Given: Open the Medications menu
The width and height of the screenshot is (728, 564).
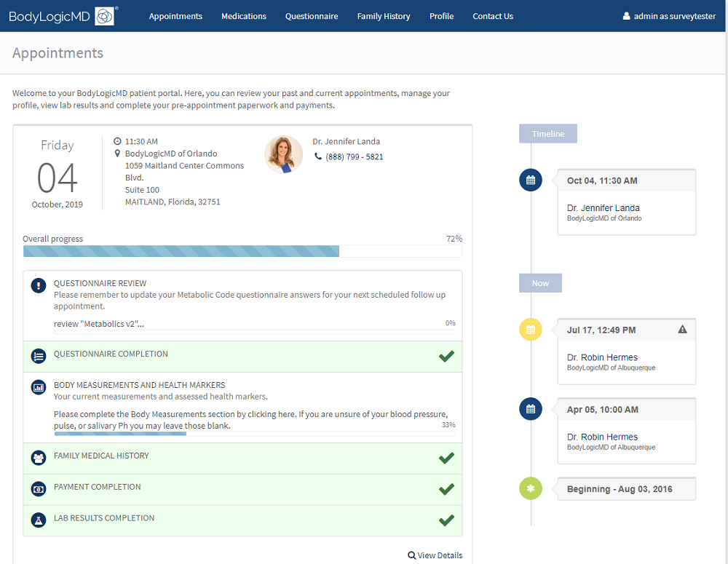Looking at the screenshot, I should 244,16.
